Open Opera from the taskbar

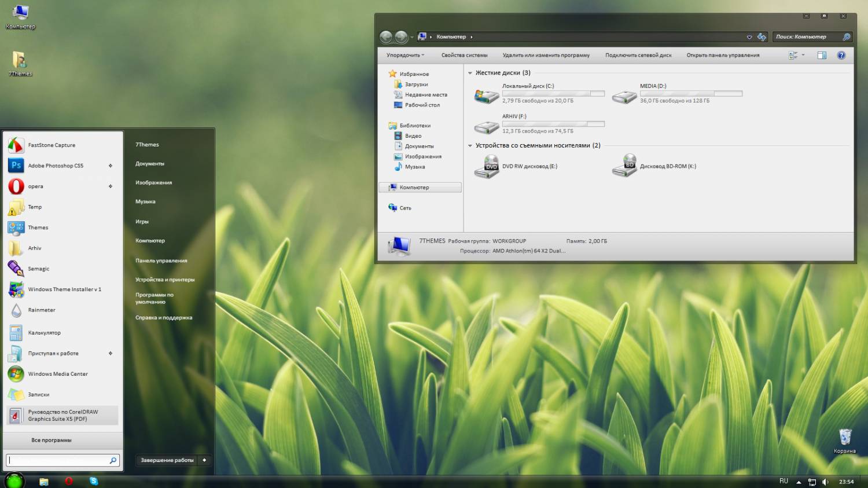click(69, 482)
